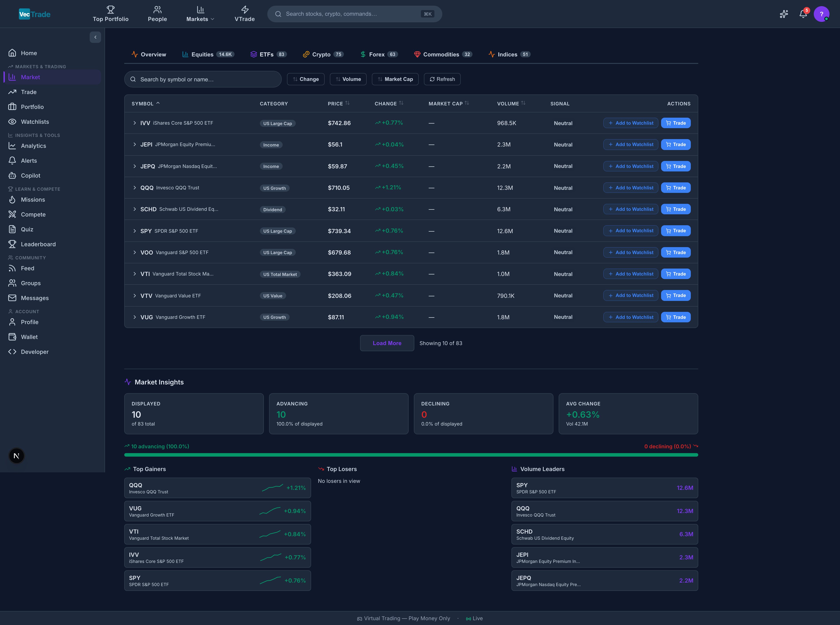The width and height of the screenshot is (840, 625).
Task: Open Alerts in the sidebar
Action: coord(52,161)
